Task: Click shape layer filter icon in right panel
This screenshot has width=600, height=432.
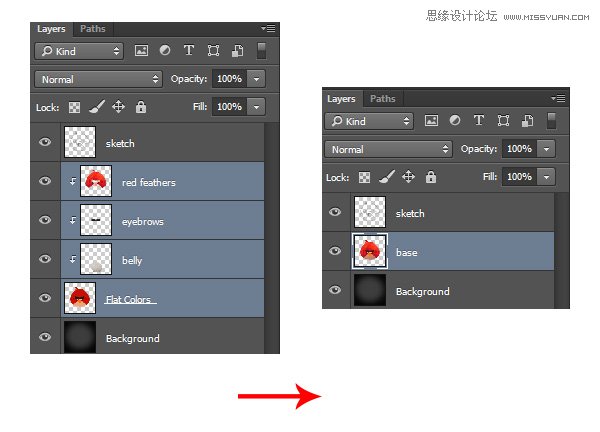Action: coord(501,121)
